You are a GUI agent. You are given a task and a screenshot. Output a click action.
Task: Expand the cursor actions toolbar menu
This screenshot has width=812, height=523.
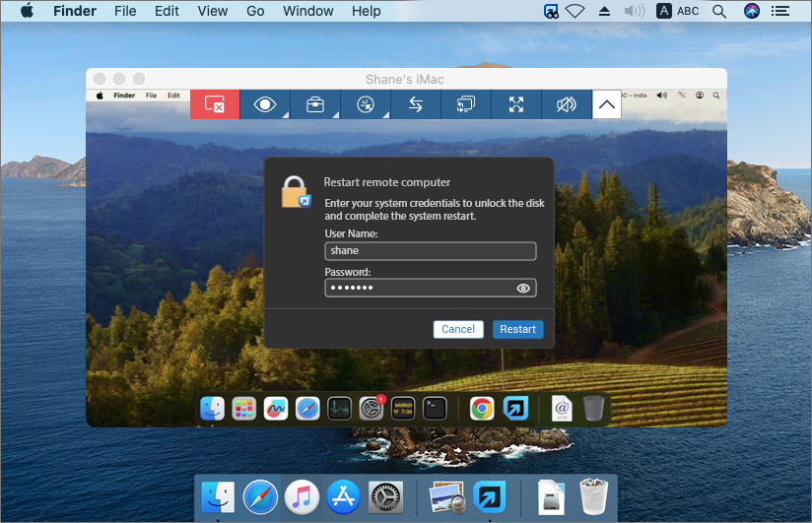366,104
